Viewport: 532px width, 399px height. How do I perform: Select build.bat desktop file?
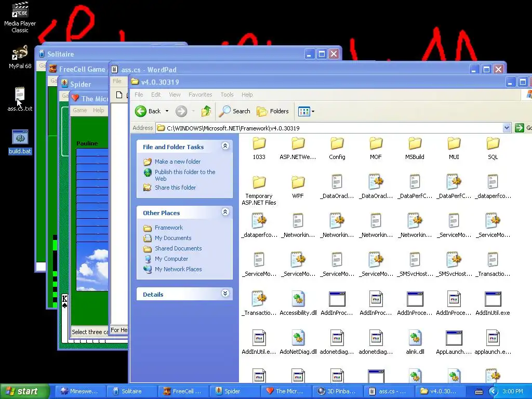click(x=20, y=142)
